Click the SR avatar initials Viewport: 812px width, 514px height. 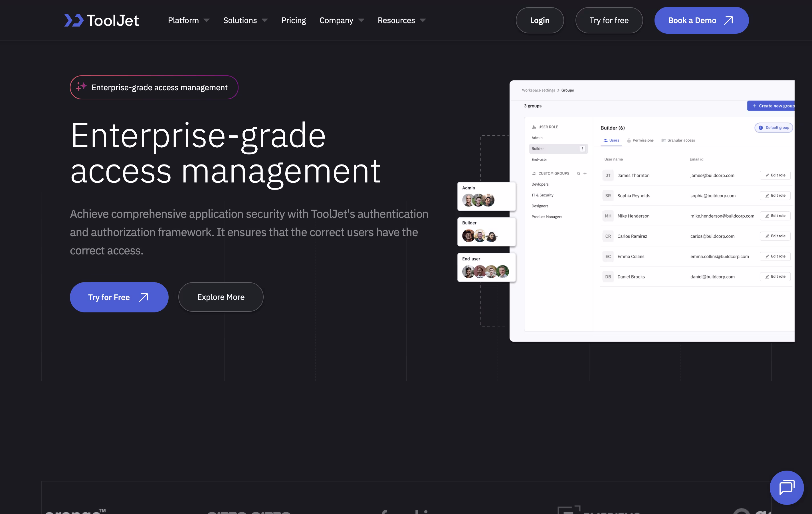click(608, 195)
